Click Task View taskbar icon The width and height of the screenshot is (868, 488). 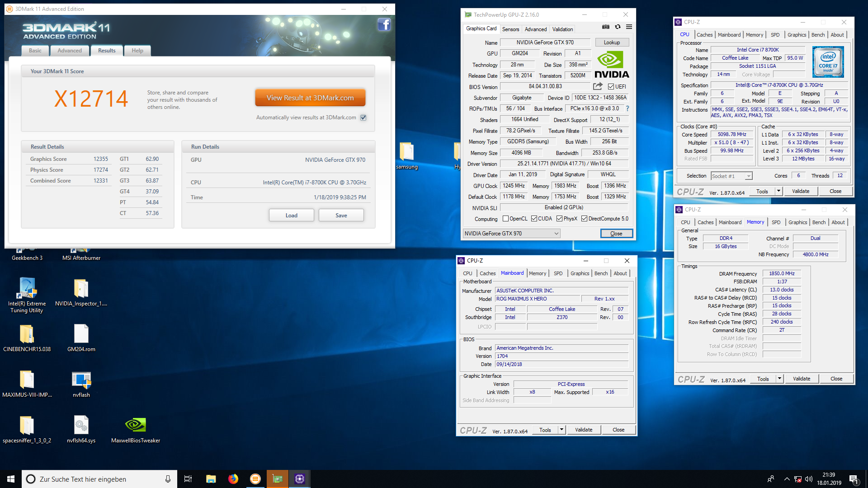(188, 479)
